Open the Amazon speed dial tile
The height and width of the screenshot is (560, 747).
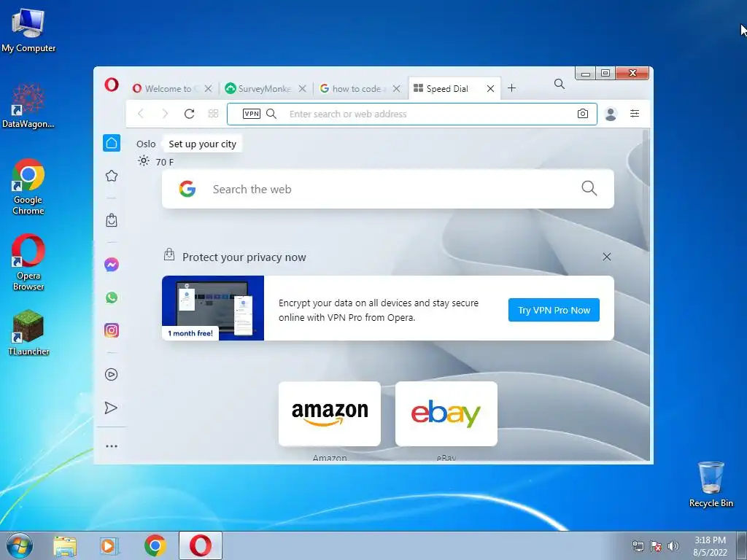click(x=330, y=414)
